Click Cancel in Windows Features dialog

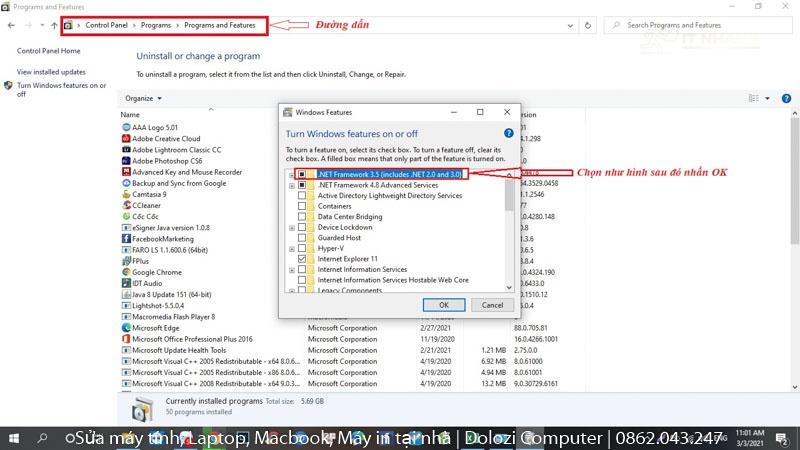pos(492,305)
